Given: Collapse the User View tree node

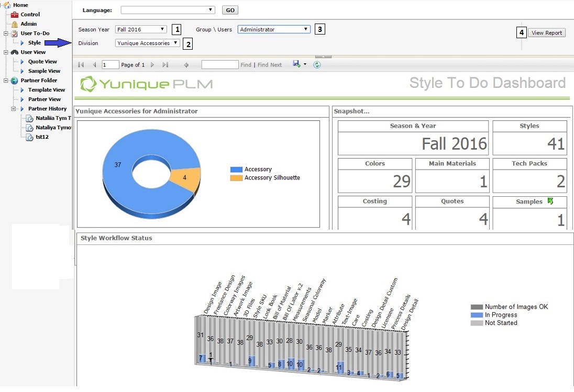Looking at the screenshot, I should [6, 52].
